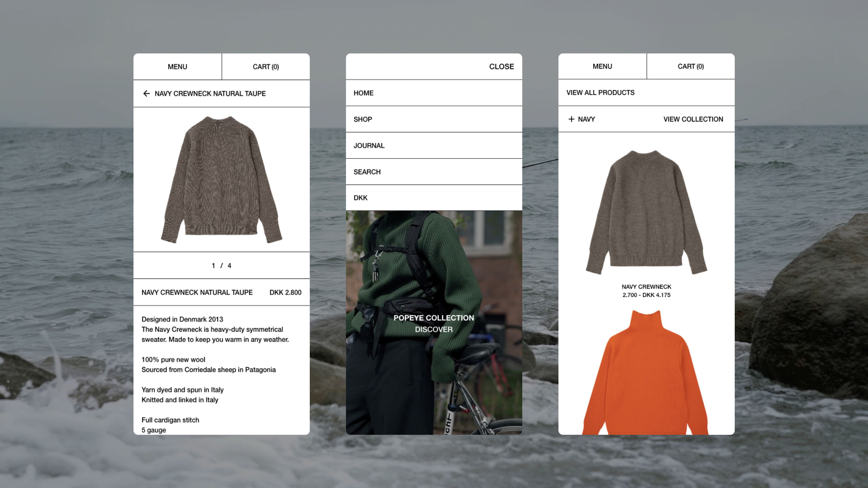The image size is (868, 488).
Task: Click CLOSE in the menu panel
Action: tap(501, 67)
